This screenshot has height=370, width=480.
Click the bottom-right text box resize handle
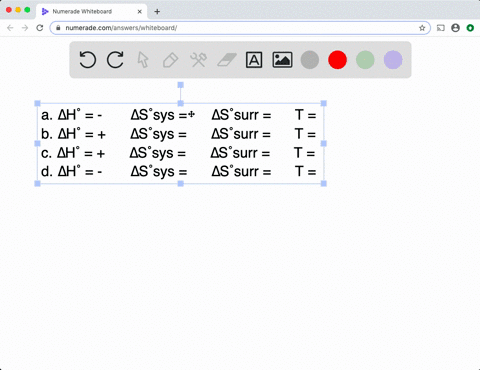[x=324, y=184]
